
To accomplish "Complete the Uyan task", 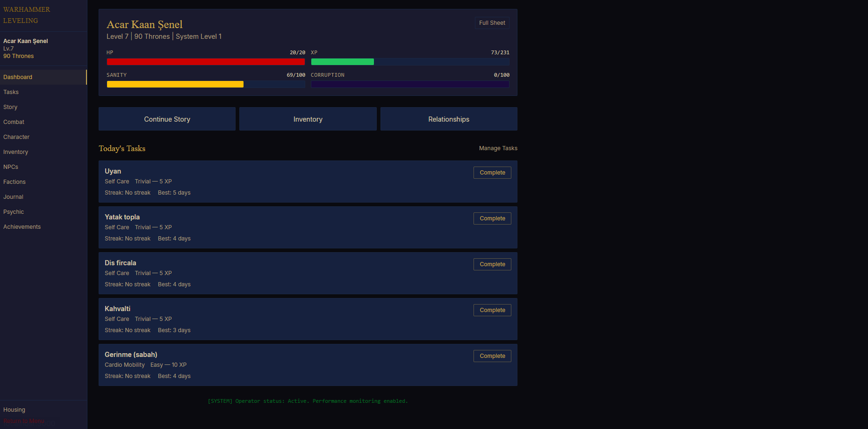I will coord(492,173).
